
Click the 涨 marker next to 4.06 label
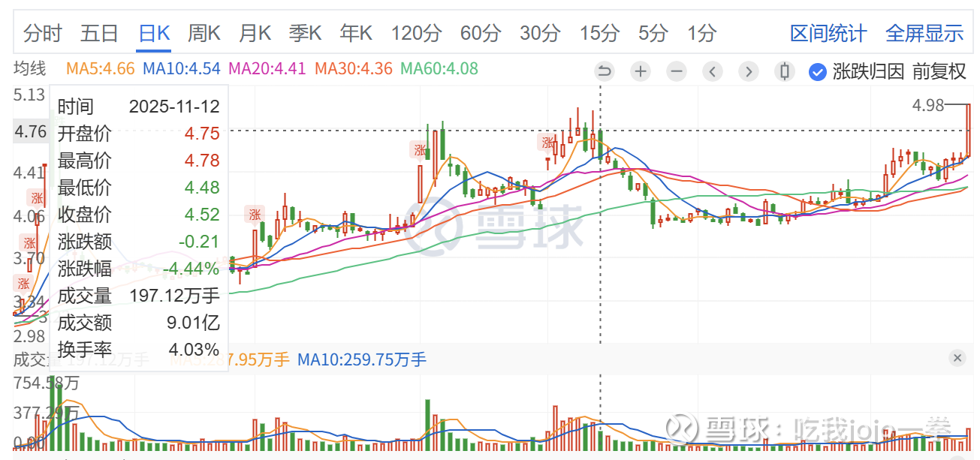[x=36, y=198]
